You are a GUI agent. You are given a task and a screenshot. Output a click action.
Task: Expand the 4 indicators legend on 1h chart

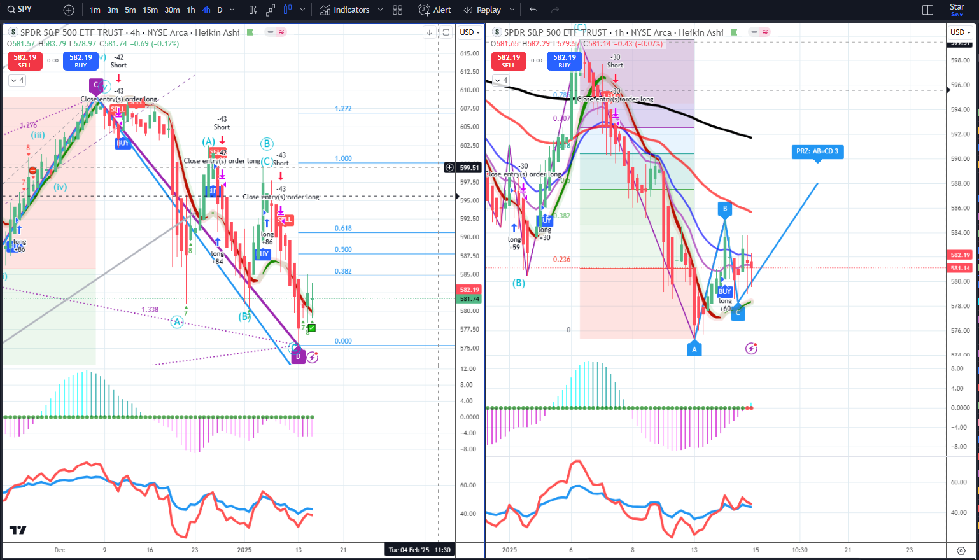[x=501, y=80]
